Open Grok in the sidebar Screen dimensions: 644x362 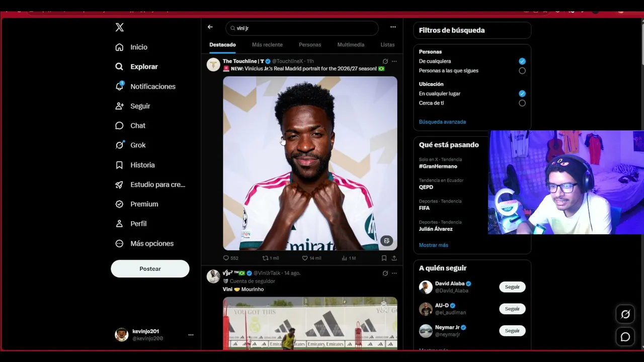point(130,145)
